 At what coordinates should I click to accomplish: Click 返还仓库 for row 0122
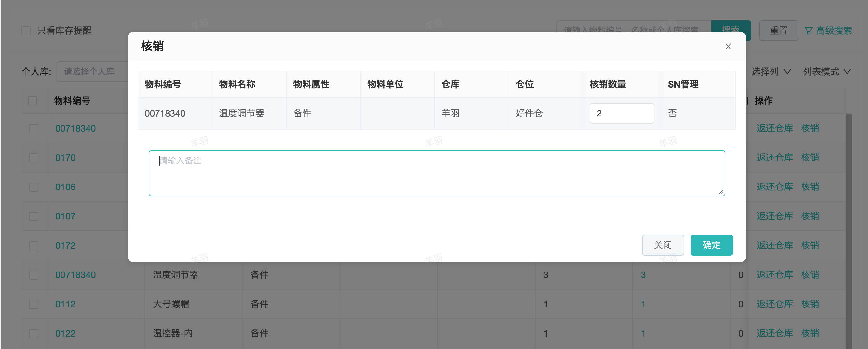point(775,333)
